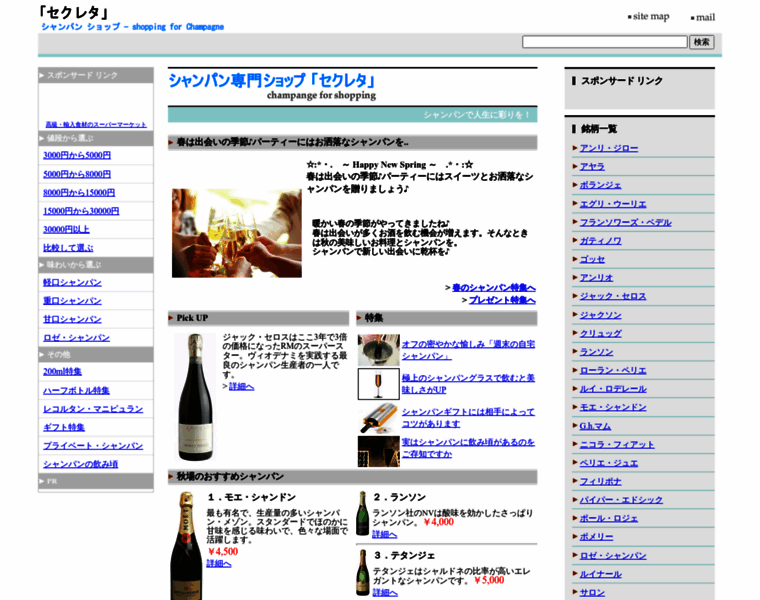
Task: Select 3000円から5000円 price range
Action: point(77,155)
